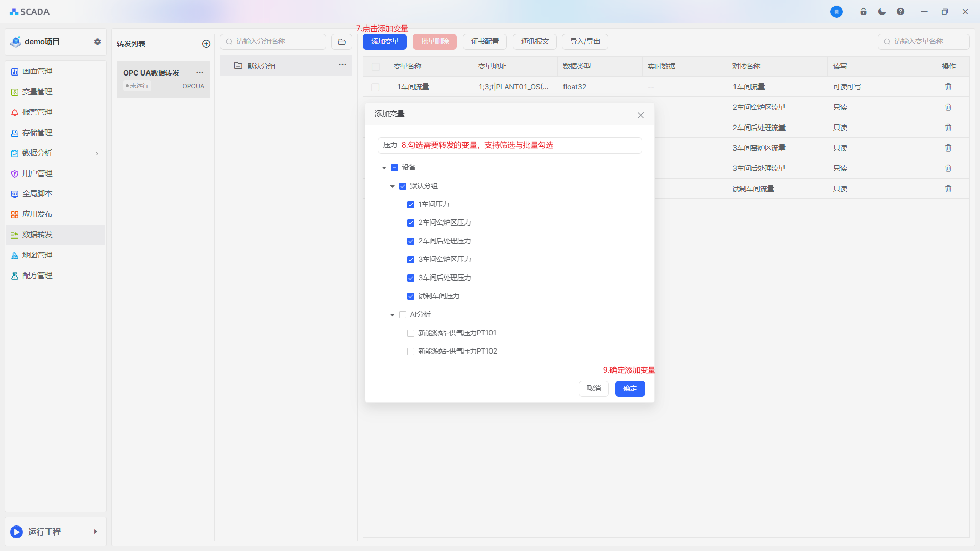The height and width of the screenshot is (551, 980).
Task: Open more options on 默认分组 folder
Action: (342, 65)
